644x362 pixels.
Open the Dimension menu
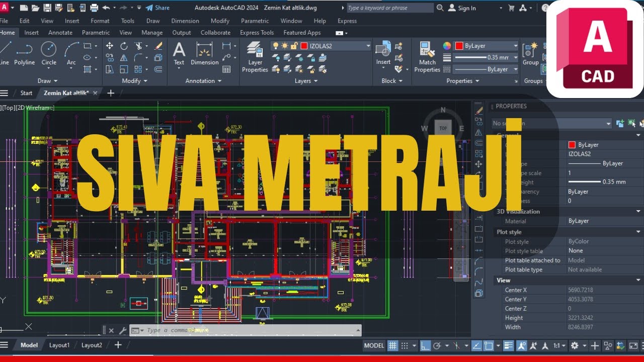pyautogui.click(x=185, y=21)
